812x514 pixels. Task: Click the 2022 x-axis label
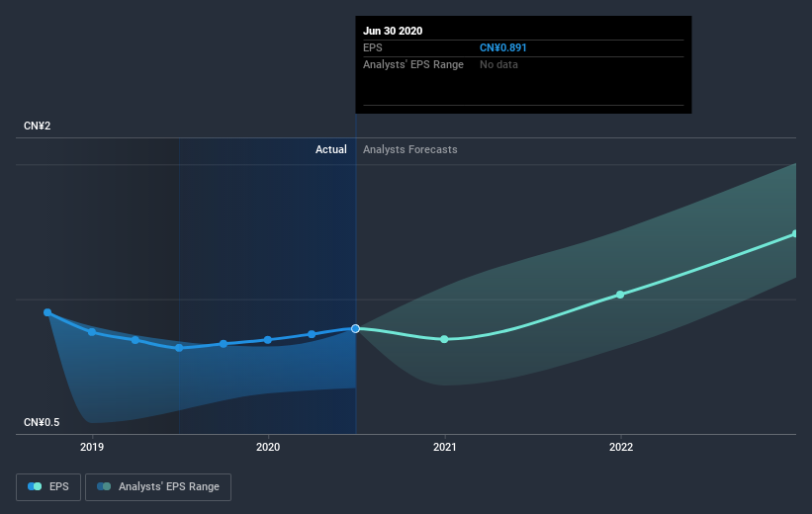pyautogui.click(x=621, y=447)
